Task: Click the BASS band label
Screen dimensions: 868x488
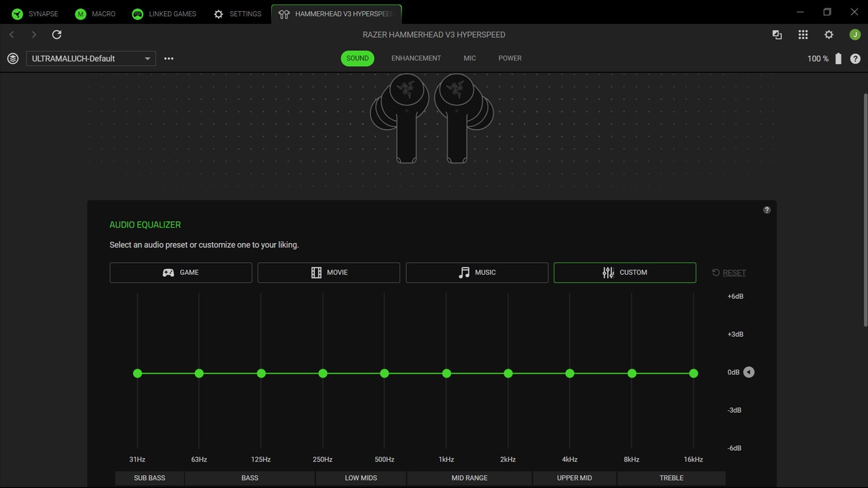Action: point(250,478)
